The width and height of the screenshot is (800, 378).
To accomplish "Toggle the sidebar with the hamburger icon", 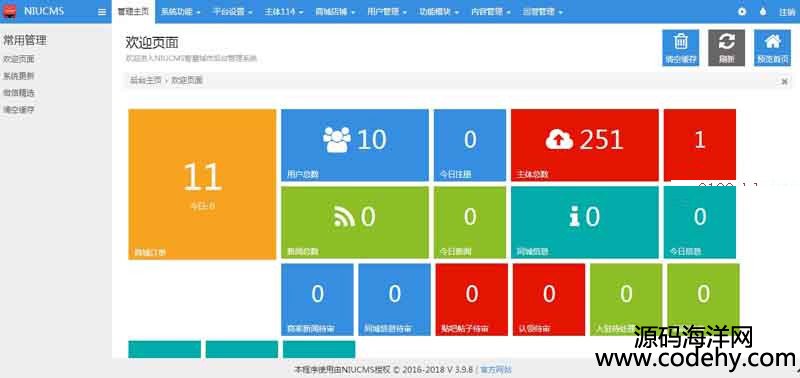I will pyautogui.click(x=102, y=12).
